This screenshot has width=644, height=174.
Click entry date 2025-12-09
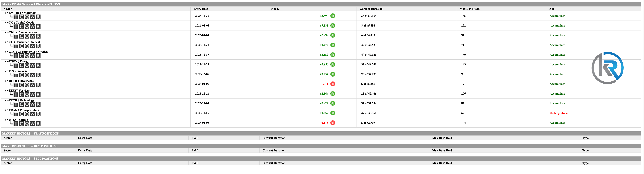click(x=202, y=74)
